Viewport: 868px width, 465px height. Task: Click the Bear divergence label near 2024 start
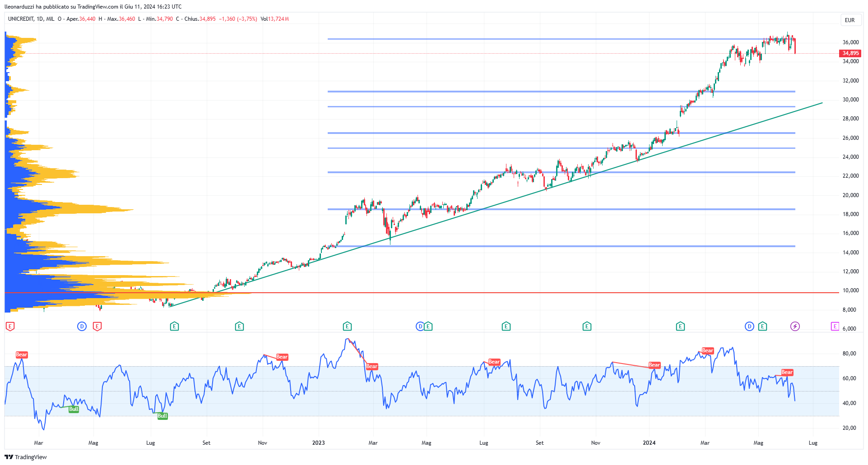pos(654,365)
